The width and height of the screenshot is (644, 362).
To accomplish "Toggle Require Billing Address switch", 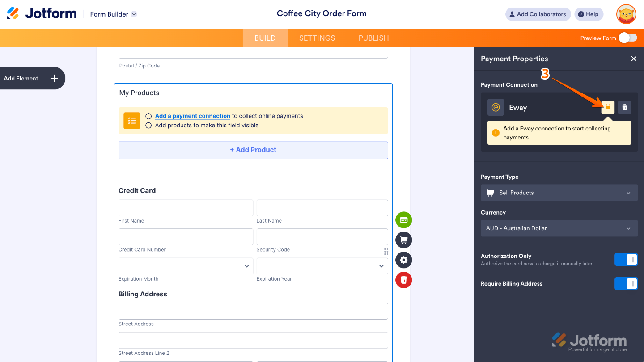I will pyautogui.click(x=626, y=283).
